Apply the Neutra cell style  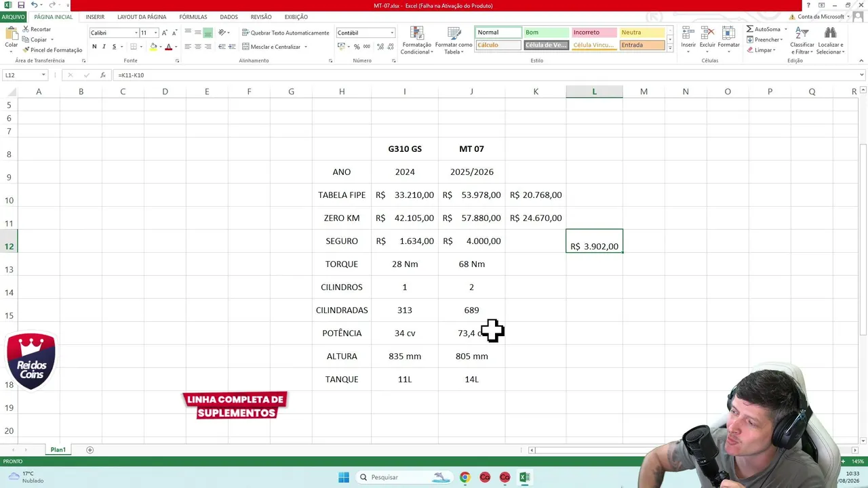pyautogui.click(x=642, y=33)
